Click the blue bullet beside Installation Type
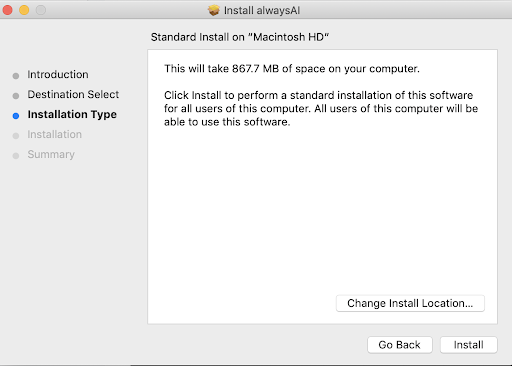This screenshot has height=366, width=512. tap(16, 116)
